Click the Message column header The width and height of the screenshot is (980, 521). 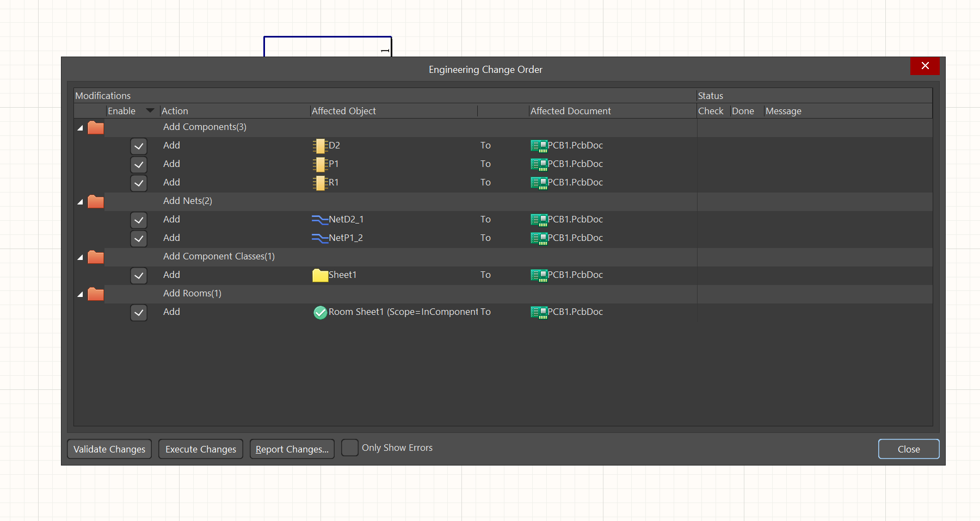tap(848, 111)
